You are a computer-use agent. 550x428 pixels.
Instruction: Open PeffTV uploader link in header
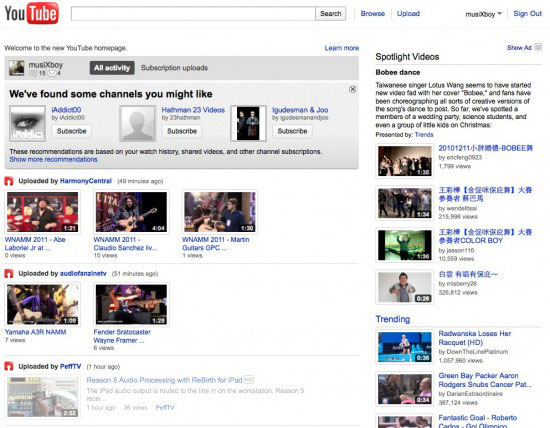[71, 367]
